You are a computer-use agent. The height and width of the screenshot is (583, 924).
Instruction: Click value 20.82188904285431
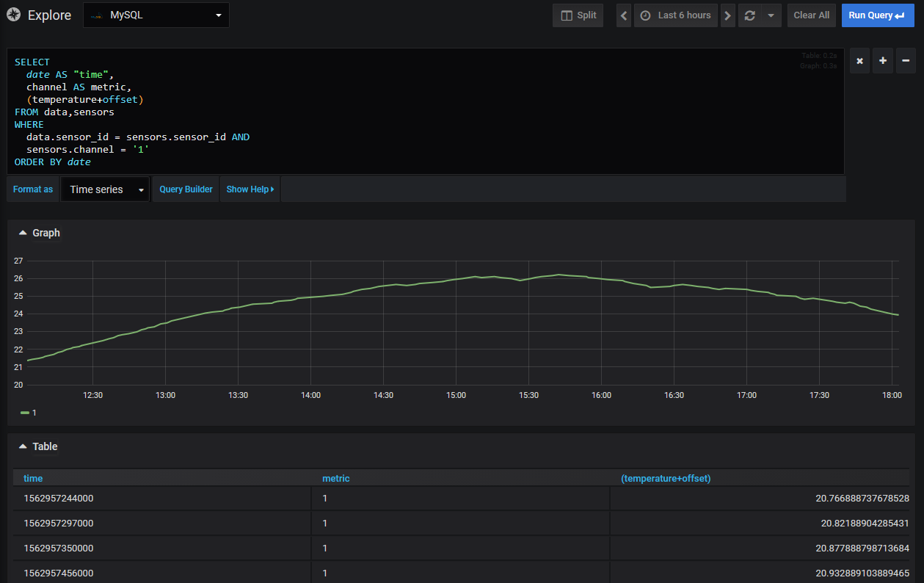(865, 524)
